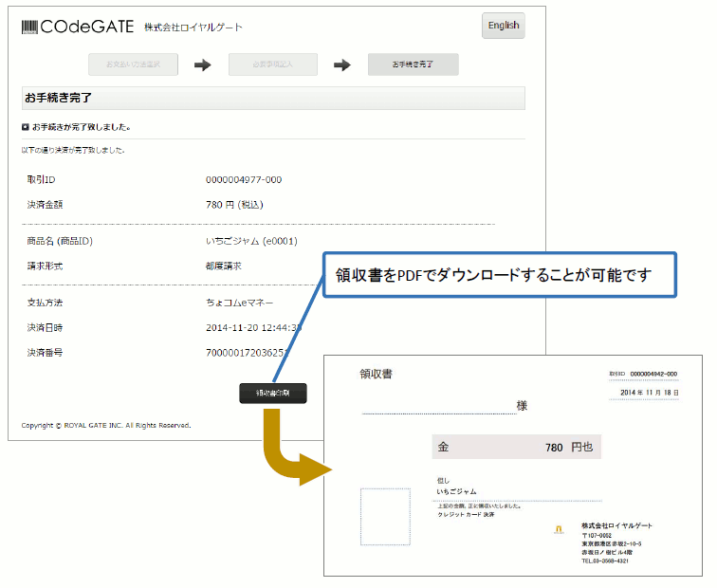Image resolution: width=717 pixels, height=588 pixels.
Task: Click the 領収書印刷 receipt print button
Action: pyautogui.click(x=273, y=394)
